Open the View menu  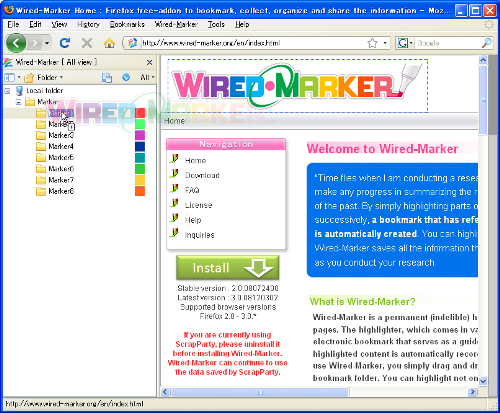59,24
